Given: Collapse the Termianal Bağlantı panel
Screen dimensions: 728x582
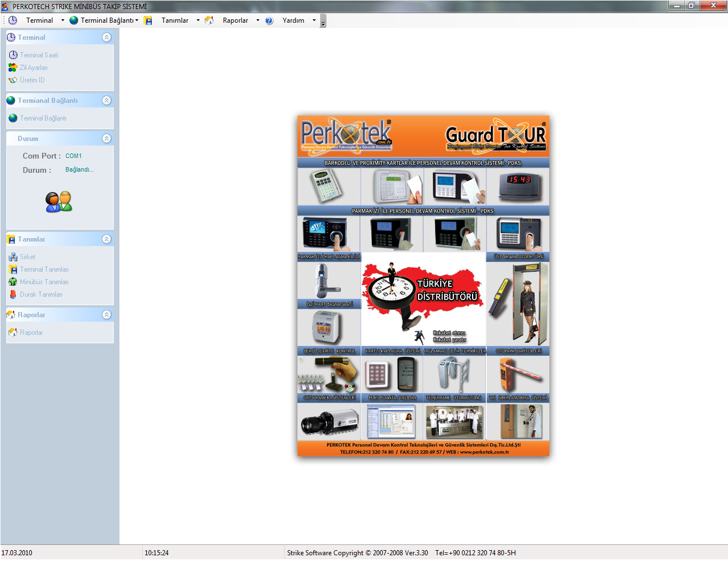Looking at the screenshot, I should click(x=106, y=101).
